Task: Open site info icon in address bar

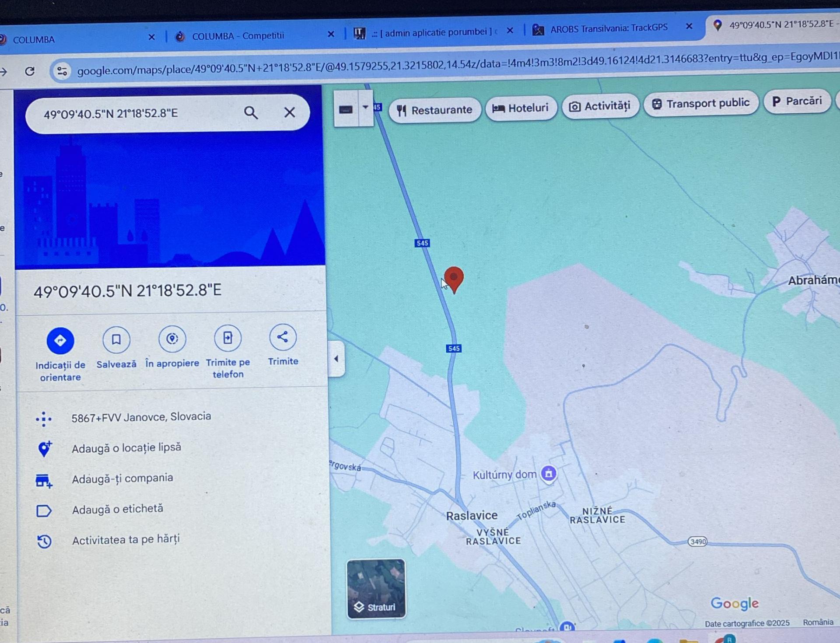Action: [x=62, y=71]
